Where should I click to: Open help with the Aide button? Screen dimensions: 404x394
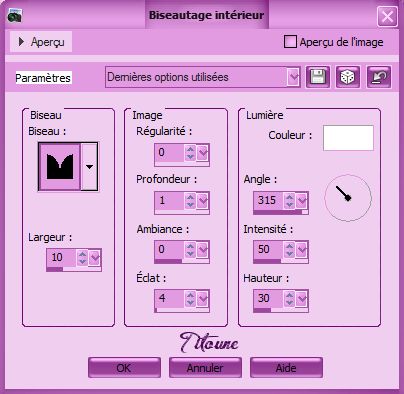[x=286, y=368]
